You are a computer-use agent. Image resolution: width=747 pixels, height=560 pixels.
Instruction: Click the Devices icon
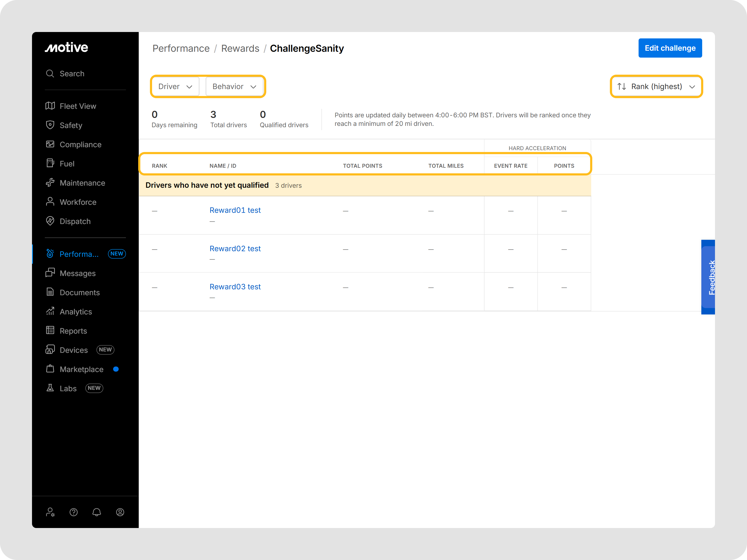click(50, 350)
